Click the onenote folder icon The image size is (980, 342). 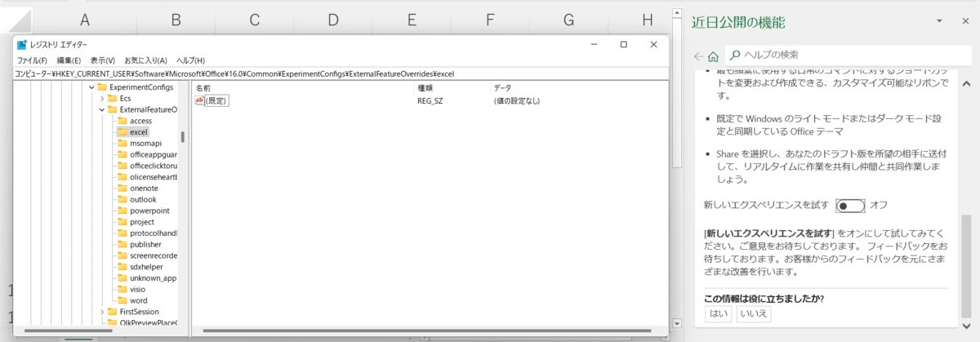tap(122, 188)
